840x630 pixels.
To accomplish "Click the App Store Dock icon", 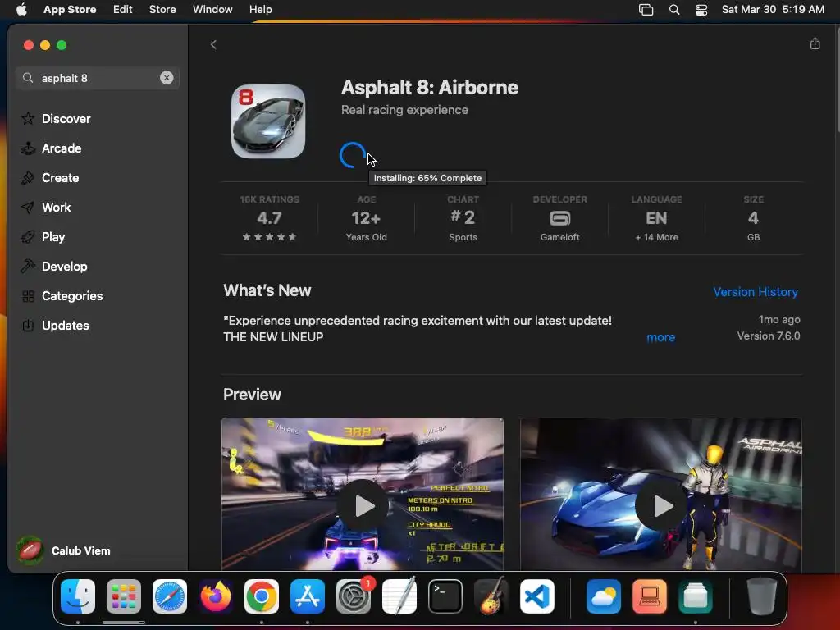I will 308,596.
